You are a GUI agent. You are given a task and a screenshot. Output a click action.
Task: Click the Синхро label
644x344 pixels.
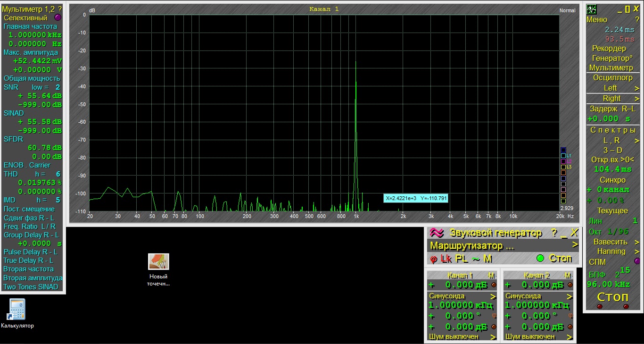pyautogui.click(x=613, y=180)
